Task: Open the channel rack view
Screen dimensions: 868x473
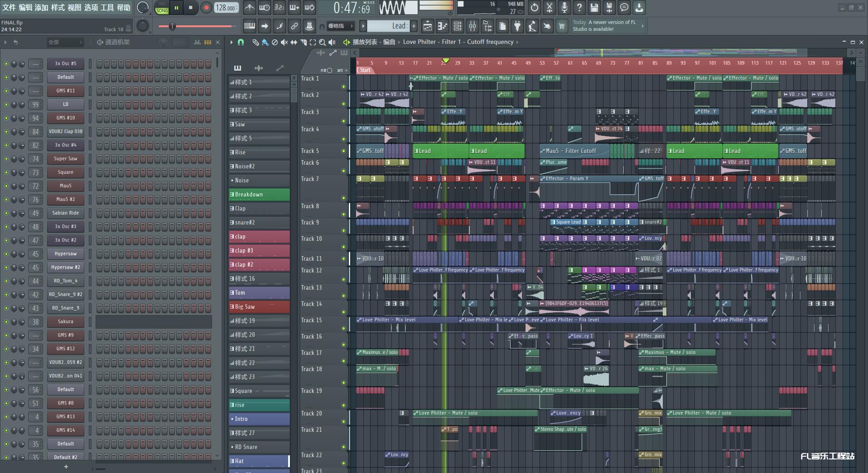Action: point(458,26)
